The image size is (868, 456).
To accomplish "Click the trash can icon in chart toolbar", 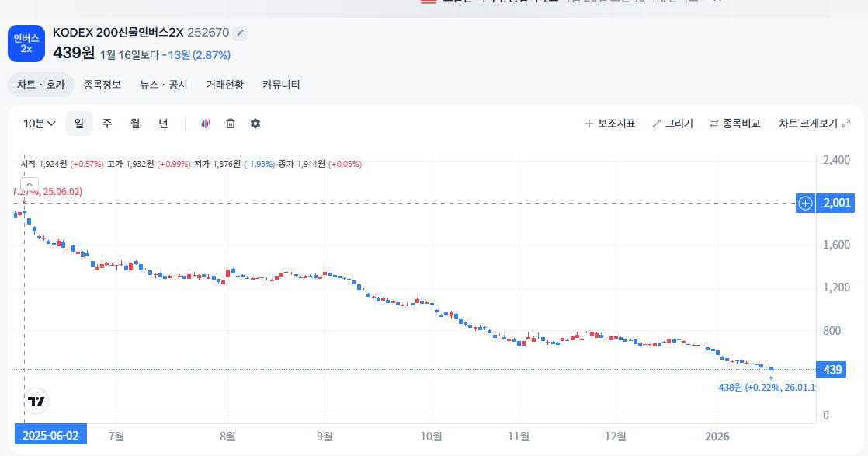I will [x=231, y=124].
